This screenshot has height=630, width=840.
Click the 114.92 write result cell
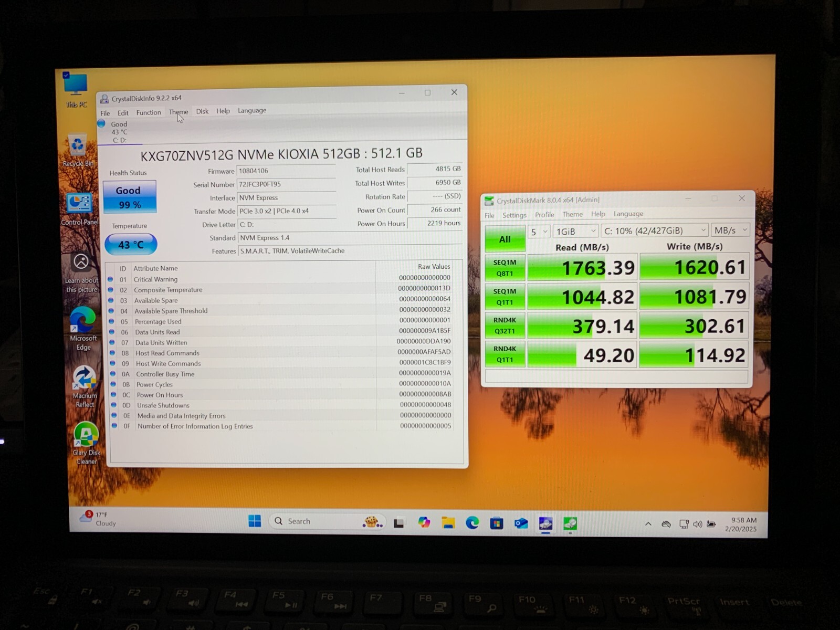[694, 355]
